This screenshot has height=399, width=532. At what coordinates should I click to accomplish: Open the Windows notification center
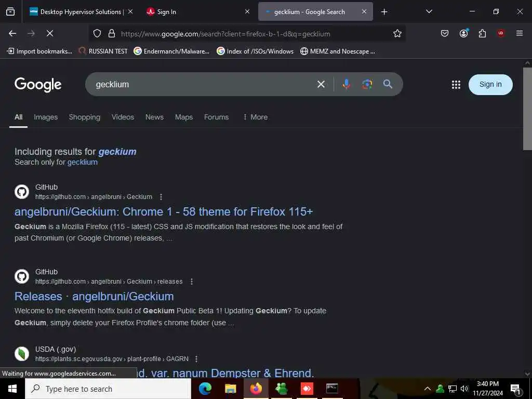click(x=516, y=389)
